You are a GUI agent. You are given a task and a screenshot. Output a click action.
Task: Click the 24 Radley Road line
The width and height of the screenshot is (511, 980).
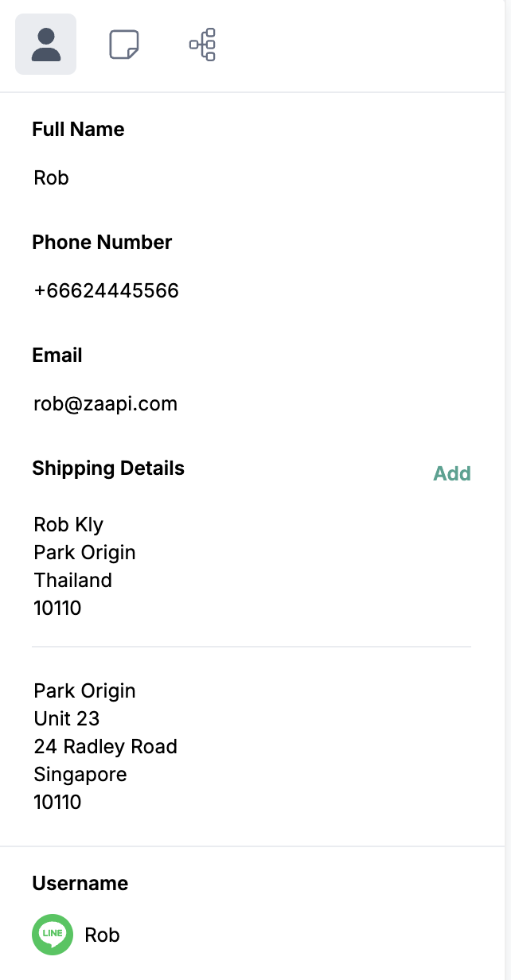(105, 747)
